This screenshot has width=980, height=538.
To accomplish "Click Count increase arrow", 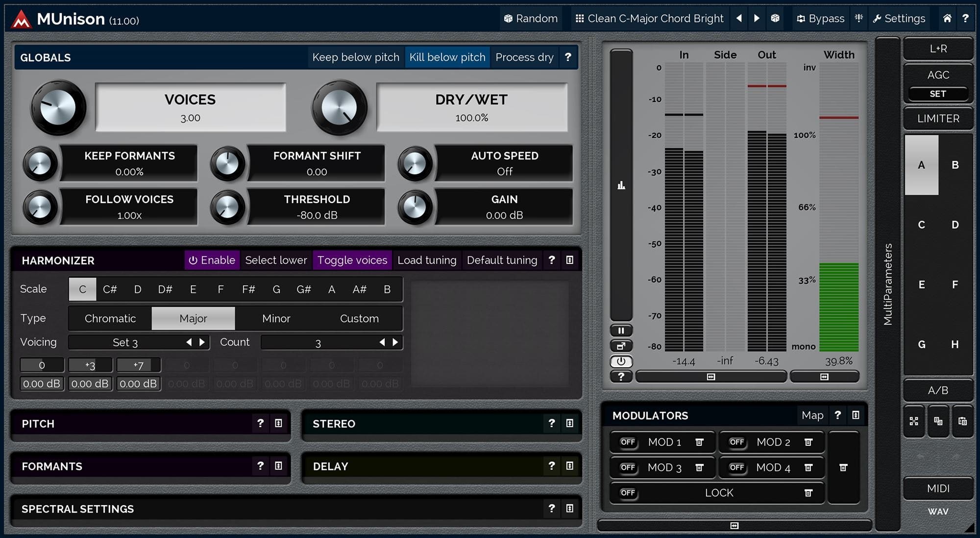I will [x=395, y=342].
